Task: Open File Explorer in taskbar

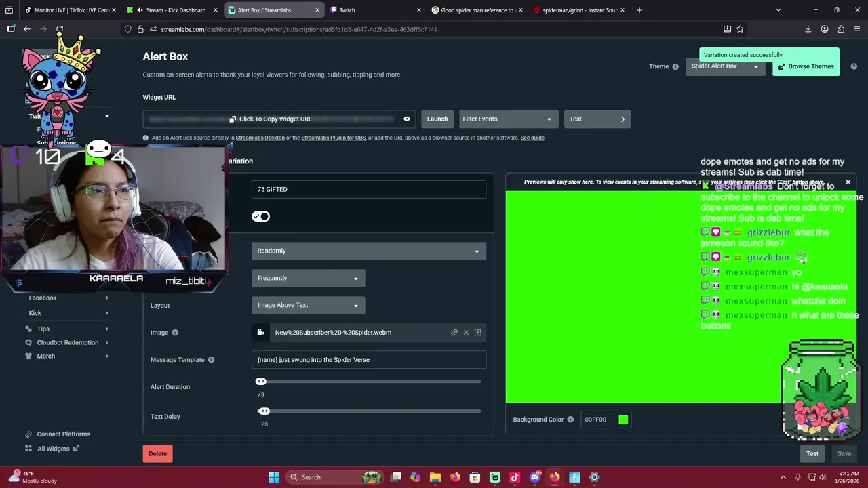Action: pos(435,477)
